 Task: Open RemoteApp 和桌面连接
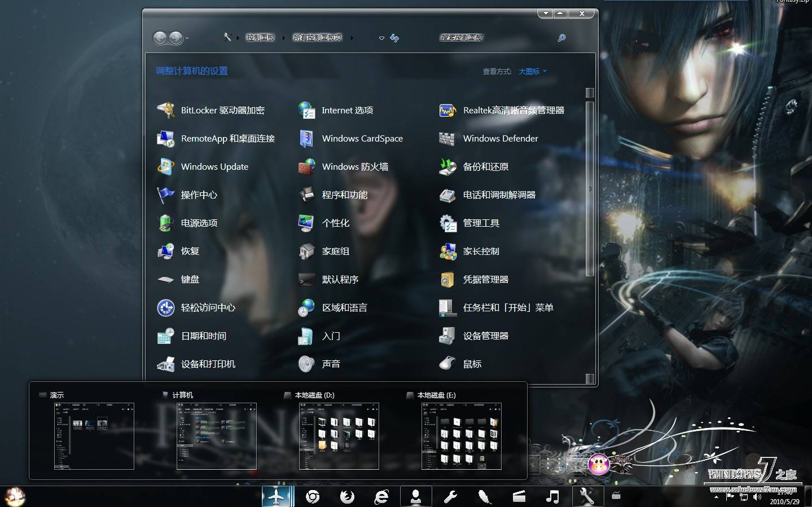click(216, 138)
